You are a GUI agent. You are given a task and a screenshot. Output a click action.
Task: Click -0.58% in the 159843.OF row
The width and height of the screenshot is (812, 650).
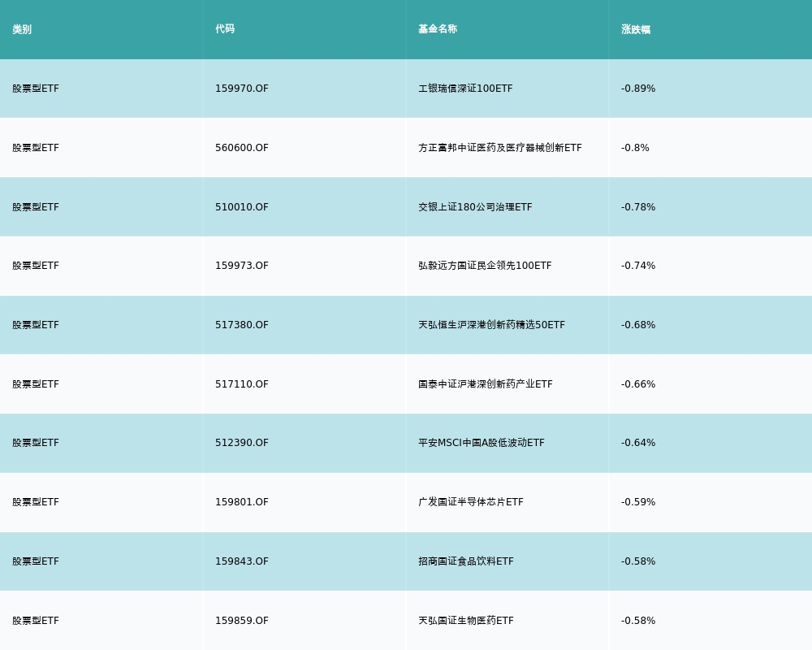[x=638, y=561]
